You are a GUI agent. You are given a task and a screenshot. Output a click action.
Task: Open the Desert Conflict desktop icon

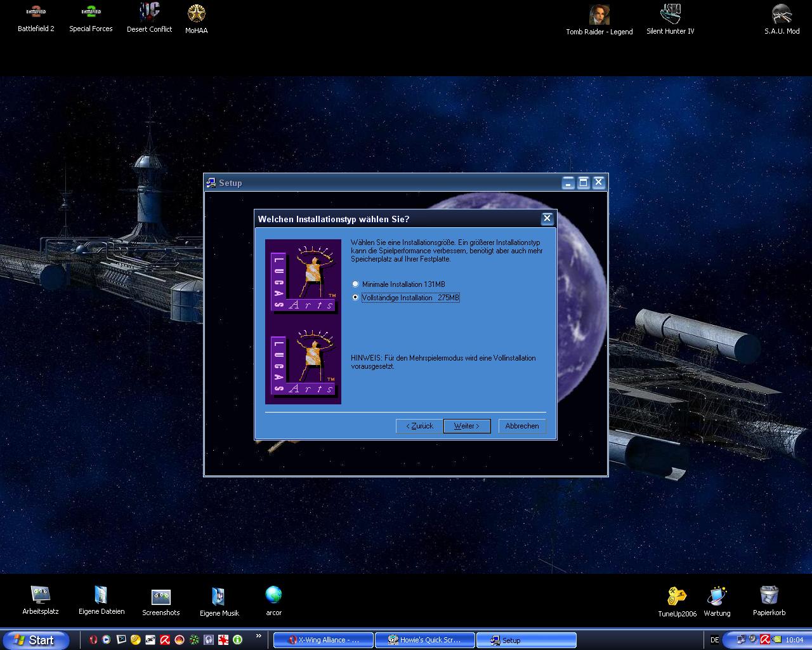(150, 18)
